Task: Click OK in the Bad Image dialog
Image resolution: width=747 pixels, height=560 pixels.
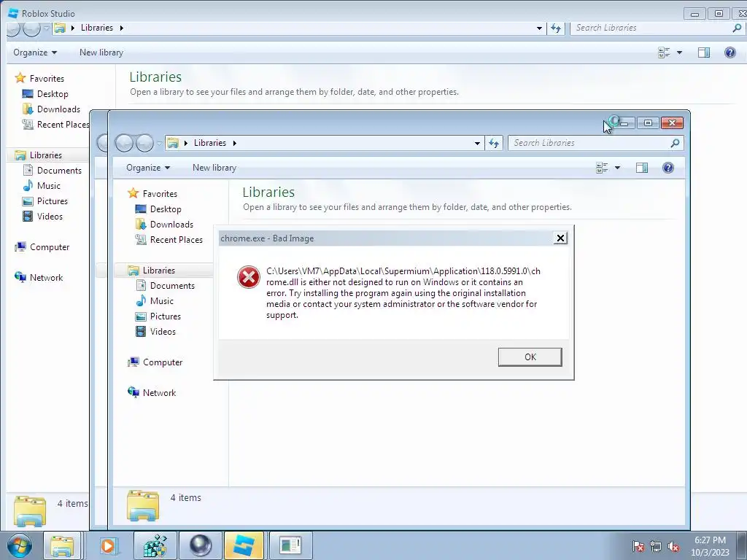Action: point(530,357)
